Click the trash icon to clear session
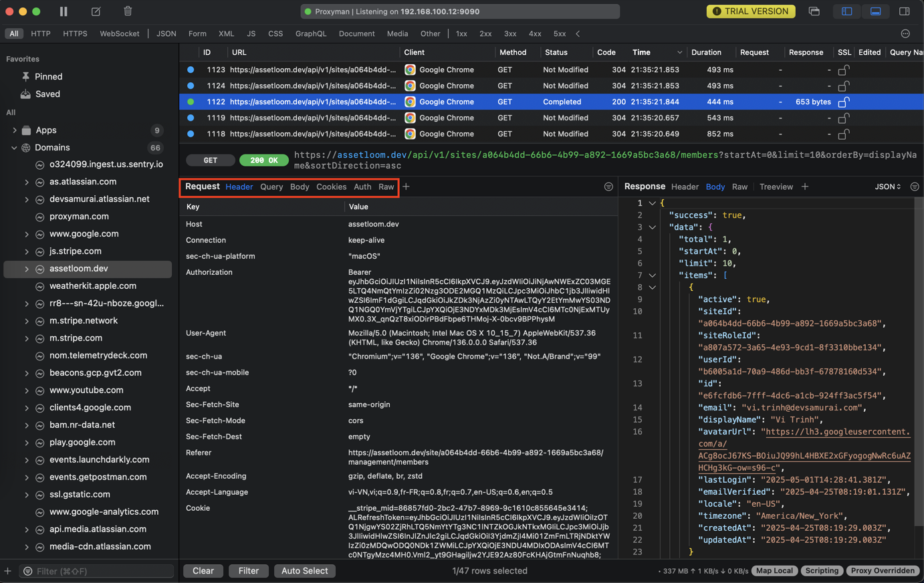 click(x=128, y=11)
